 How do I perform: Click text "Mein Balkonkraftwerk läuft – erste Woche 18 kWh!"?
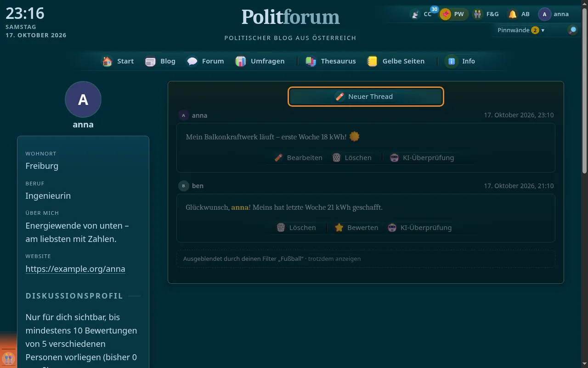coord(266,137)
